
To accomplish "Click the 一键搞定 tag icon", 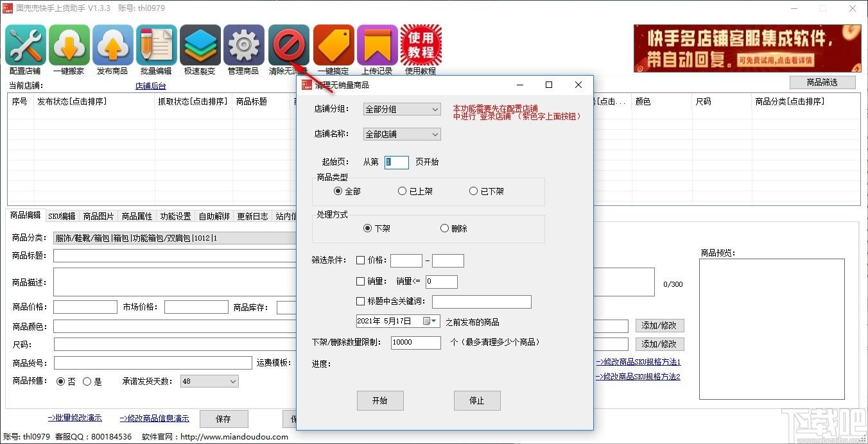I will [334, 46].
